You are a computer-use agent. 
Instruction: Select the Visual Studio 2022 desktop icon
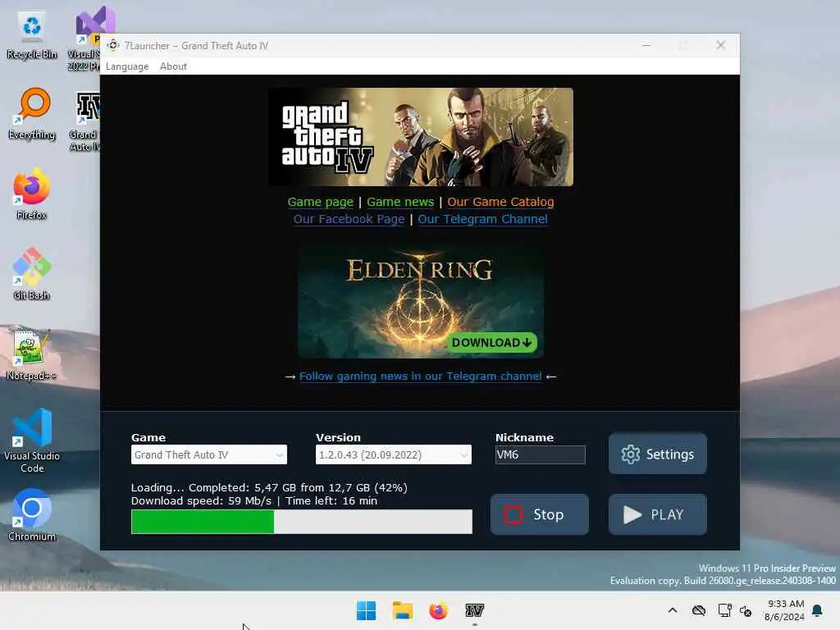point(89,39)
